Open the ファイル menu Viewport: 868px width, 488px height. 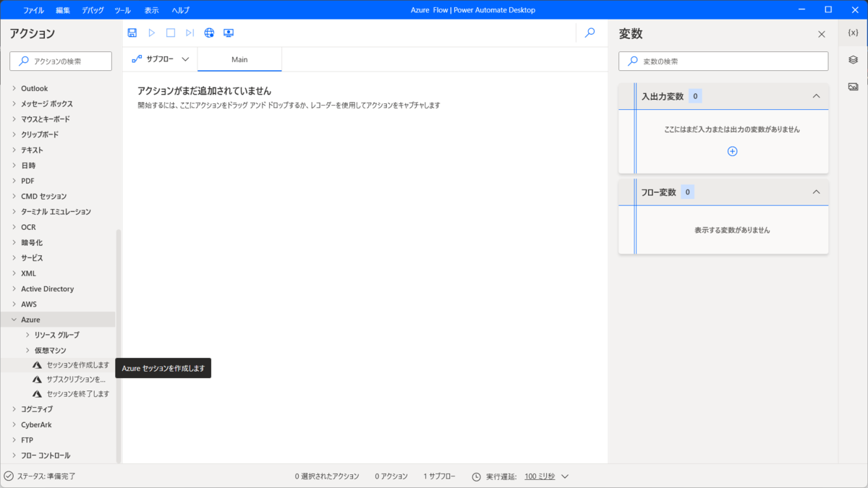point(33,10)
